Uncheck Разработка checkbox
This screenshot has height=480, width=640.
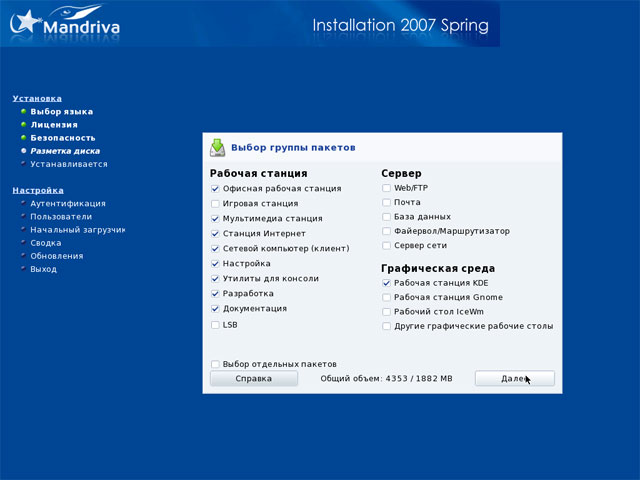tap(215, 293)
